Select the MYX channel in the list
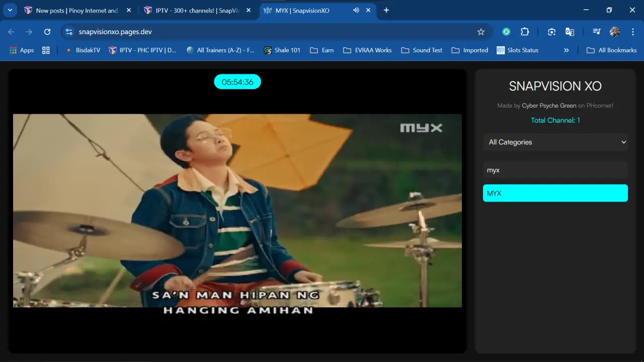Viewport: 644px width, 362px height. coord(555,193)
